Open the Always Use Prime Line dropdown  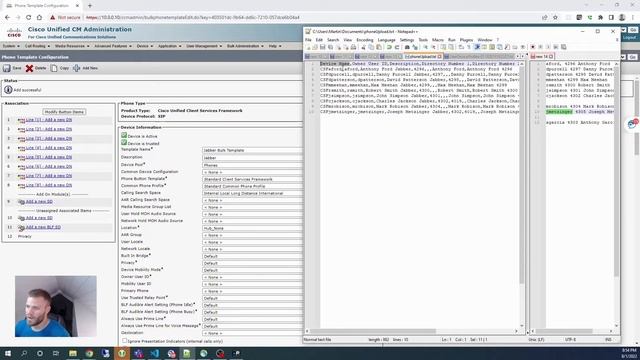click(253, 319)
